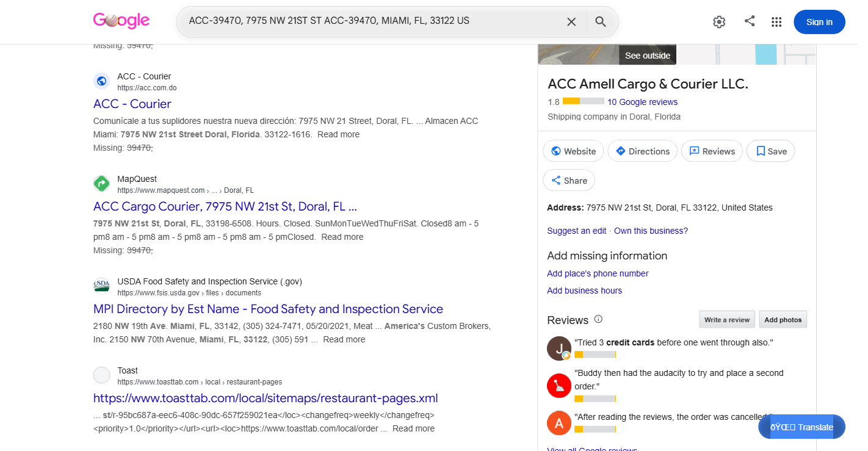The height and width of the screenshot is (451, 868).
Task: Get Directions to ACC Amell Cargo
Action: [x=642, y=151]
